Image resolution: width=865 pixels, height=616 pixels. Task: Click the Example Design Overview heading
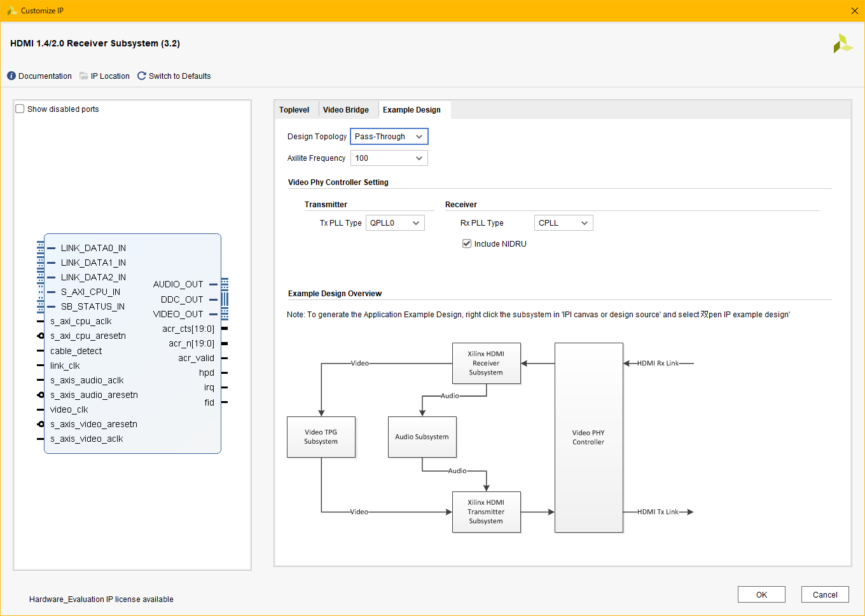(x=335, y=294)
